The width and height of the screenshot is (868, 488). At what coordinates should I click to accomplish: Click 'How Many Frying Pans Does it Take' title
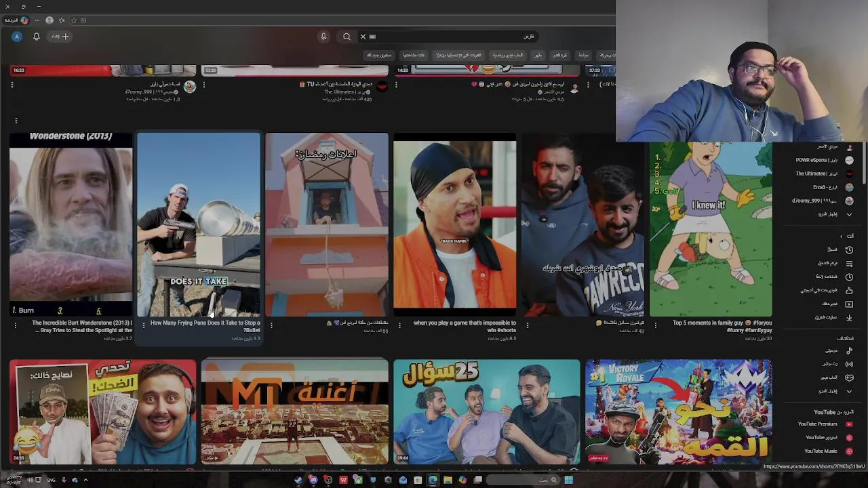(205, 326)
